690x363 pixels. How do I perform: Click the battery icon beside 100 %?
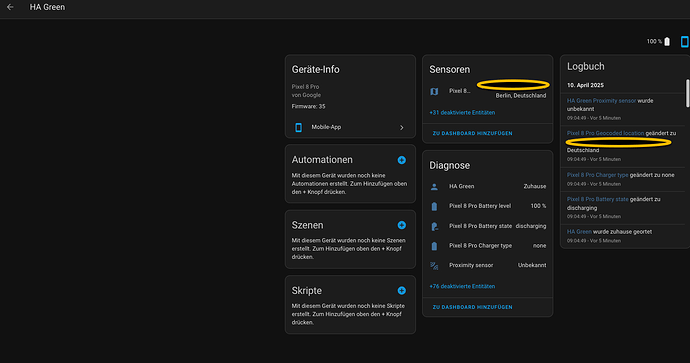tap(667, 41)
